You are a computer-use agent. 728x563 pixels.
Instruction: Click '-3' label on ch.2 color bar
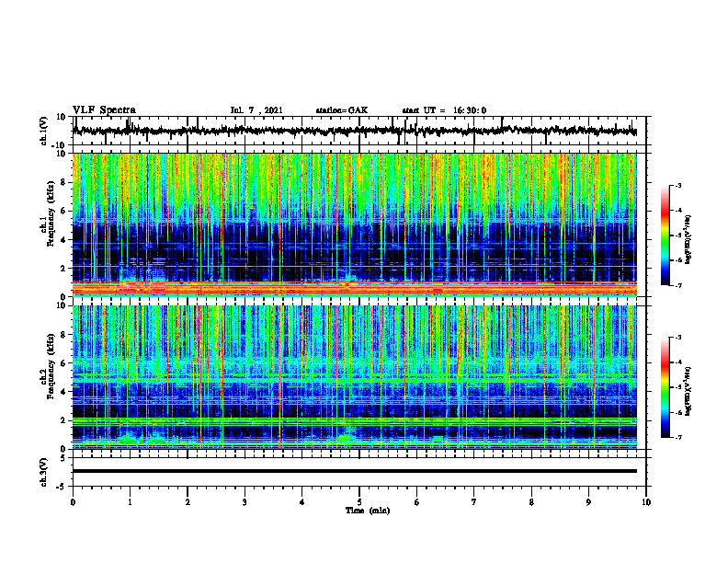click(678, 338)
